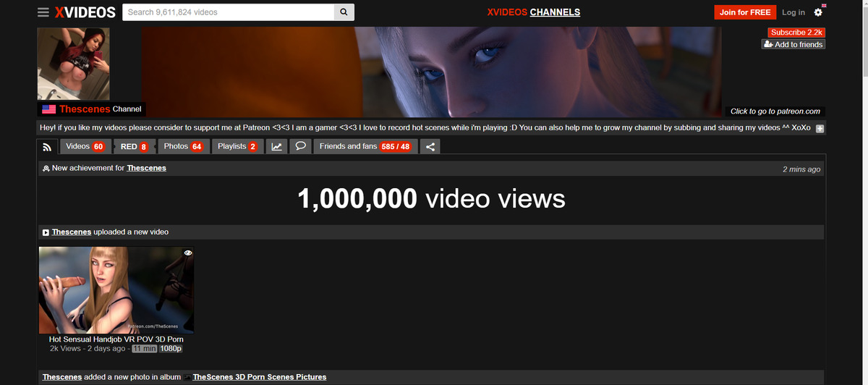Switch to the Videos tab
The width and height of the screenshot is (868, 385).
tap(85, 146)
